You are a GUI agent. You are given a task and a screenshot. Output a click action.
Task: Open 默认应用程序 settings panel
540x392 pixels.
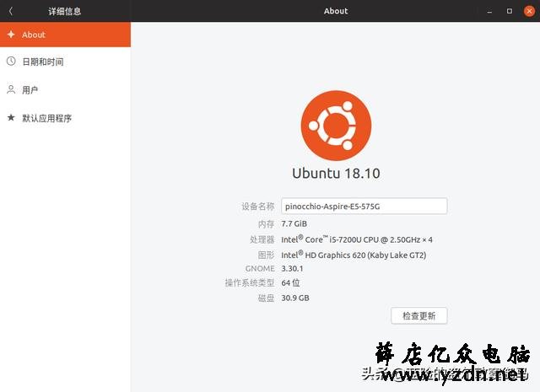pyautogui.click(x=65, y=118)
